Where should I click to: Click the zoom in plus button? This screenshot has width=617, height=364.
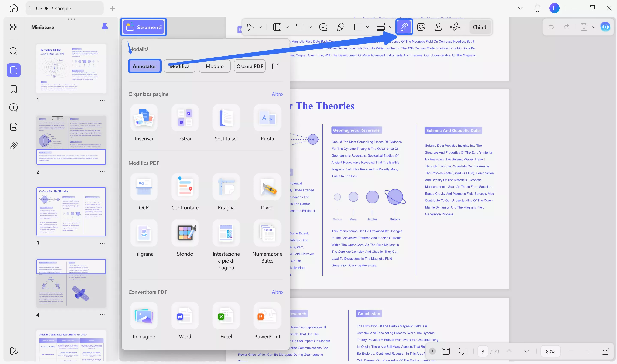tap(588, 351)
